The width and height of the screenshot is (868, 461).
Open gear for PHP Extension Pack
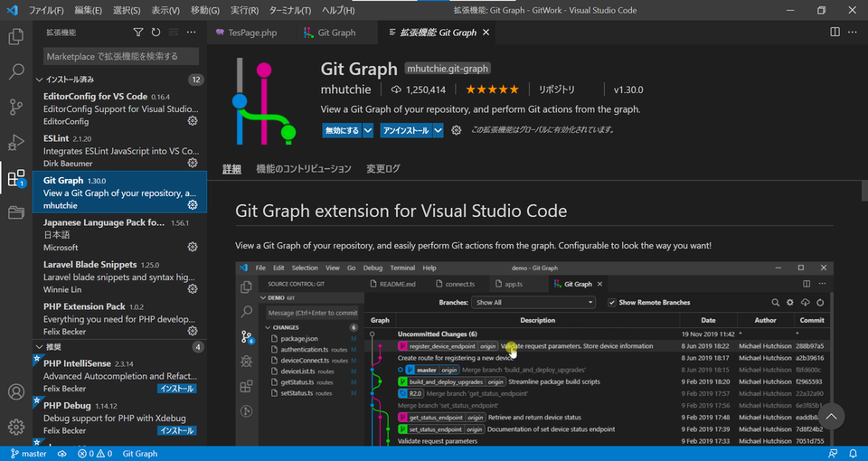[193, 331]
